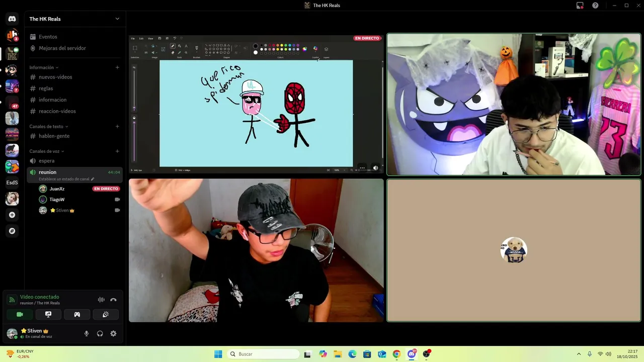This screenshot has height=362, width=644.
Task: Show connection details via green signal icon
Action: (x=12, y=300)
